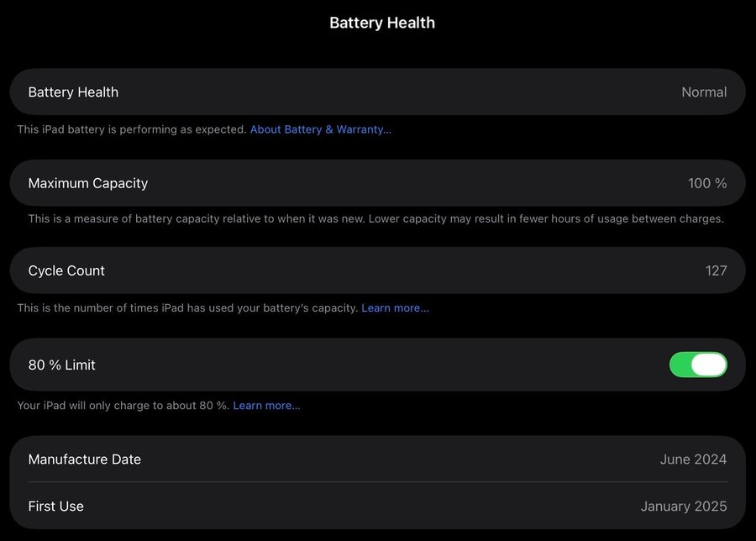Click the June 2024 date value
Viewport: 756px width, 541px height.
coord(693,460)
